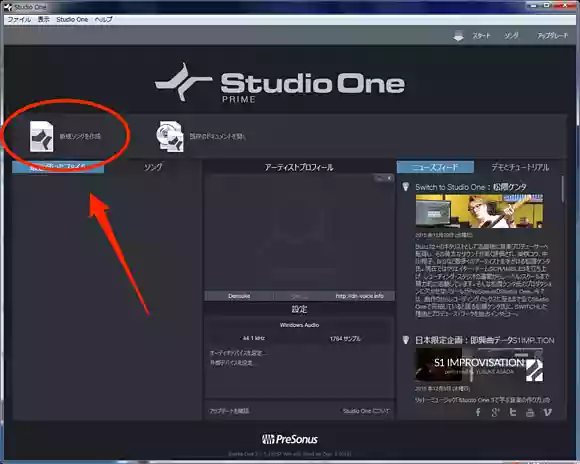
Task: Open the configure audio device link
Action: click(238, 353)
